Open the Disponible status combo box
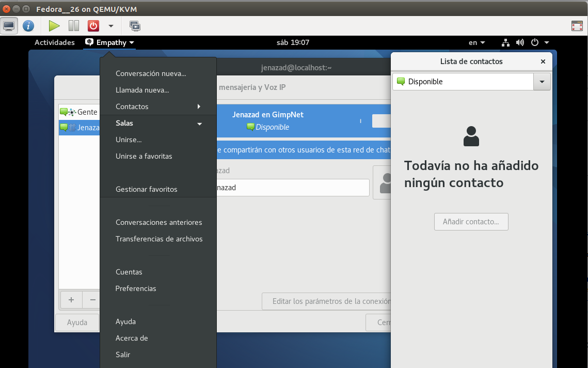This screenshot has height=368, width=588. pyautogui.click(x=471, y=82)
